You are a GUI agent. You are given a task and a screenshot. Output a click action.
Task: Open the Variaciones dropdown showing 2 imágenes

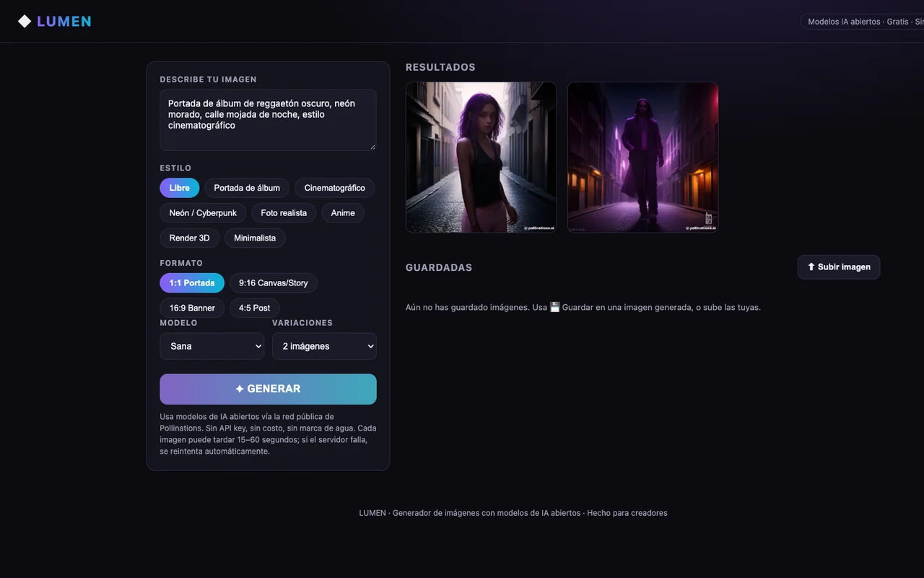click(324, 346)
